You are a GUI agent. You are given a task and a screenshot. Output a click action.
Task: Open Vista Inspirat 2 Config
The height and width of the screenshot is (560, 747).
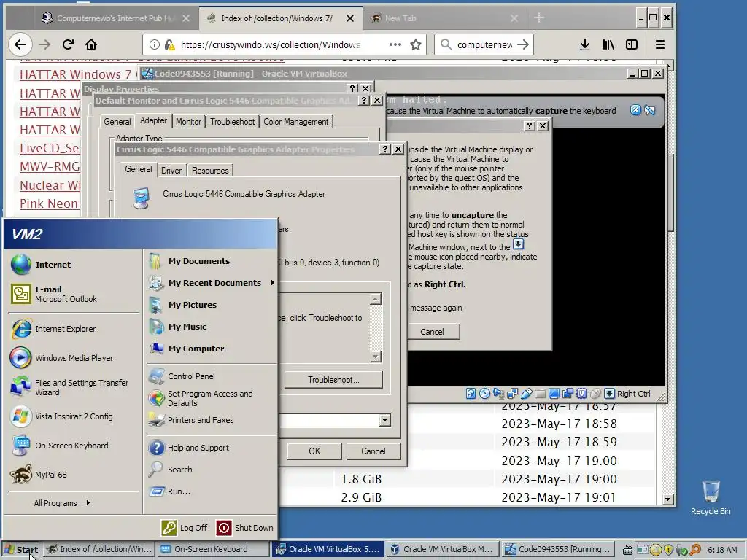(x=74, y=416)
